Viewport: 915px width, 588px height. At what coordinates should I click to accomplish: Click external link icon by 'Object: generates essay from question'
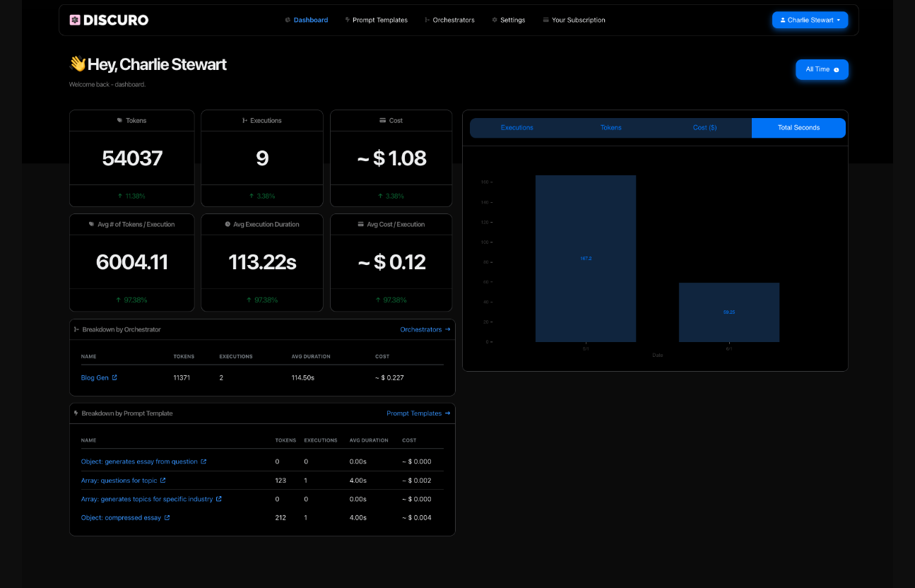(203, 461)
